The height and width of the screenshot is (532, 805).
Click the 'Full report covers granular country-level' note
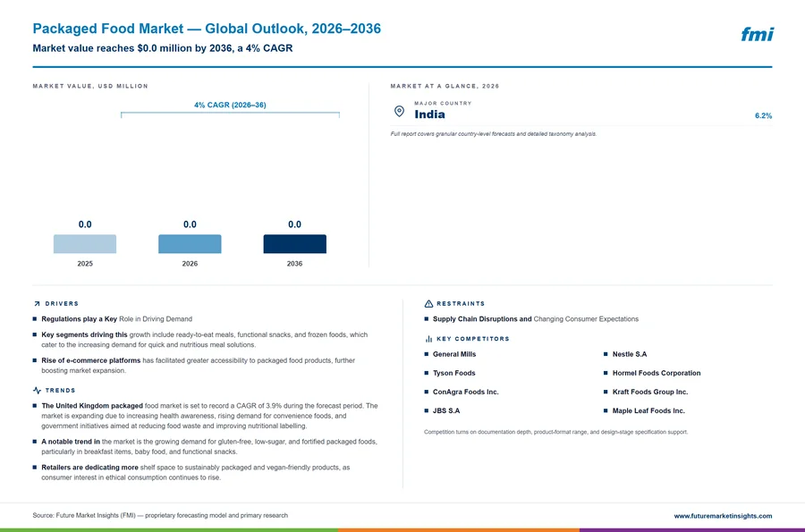(x=494, y=134)
